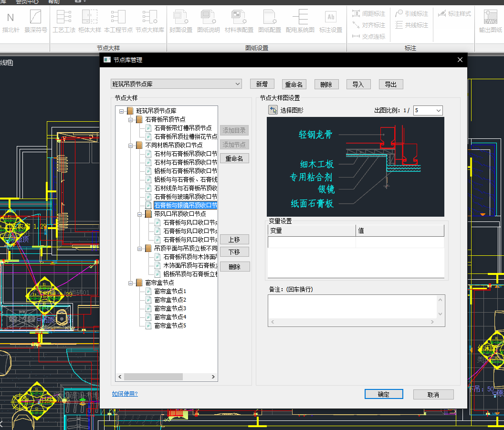The width and height of the screenshot is (504, 430).
Task: Click the 选择图形 pick-shape icon
Action: click(273, 110)
